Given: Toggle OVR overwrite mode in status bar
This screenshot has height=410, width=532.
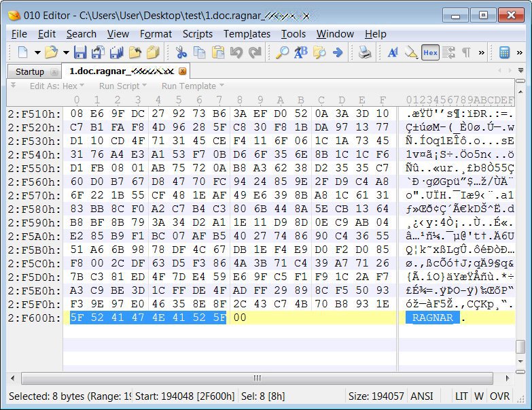Looking at the screenshot, I should tap(500, 396).
